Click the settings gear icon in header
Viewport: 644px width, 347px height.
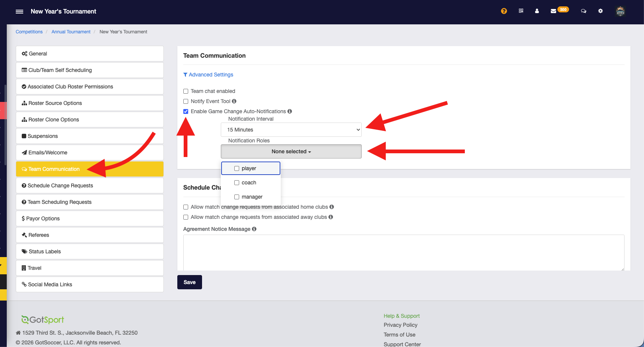pyautogui.click(x=601, y=11)
